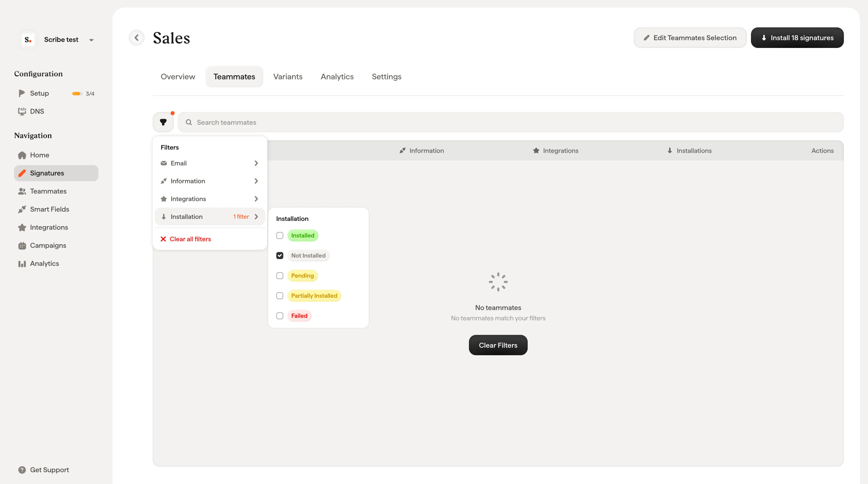Click the Signatures pen icon
The image size is (868, 484).
(22, 173)
